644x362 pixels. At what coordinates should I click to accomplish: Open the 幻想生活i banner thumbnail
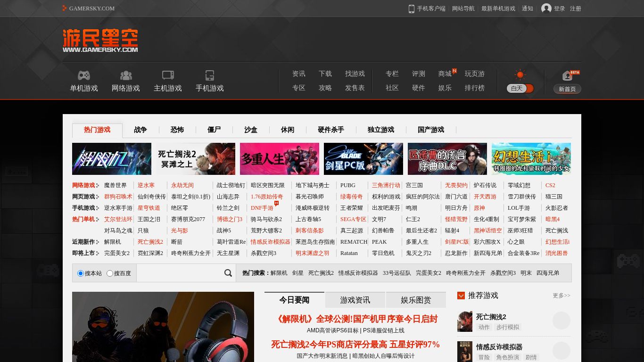(x=531, y=159)
